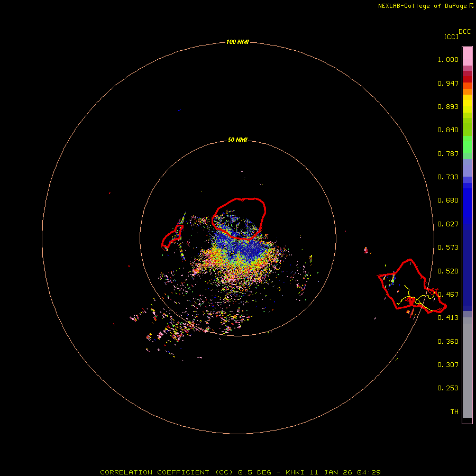Click the red island outline with yellow roads
Screen dimensions: 476x476
[x=411, y=287]
